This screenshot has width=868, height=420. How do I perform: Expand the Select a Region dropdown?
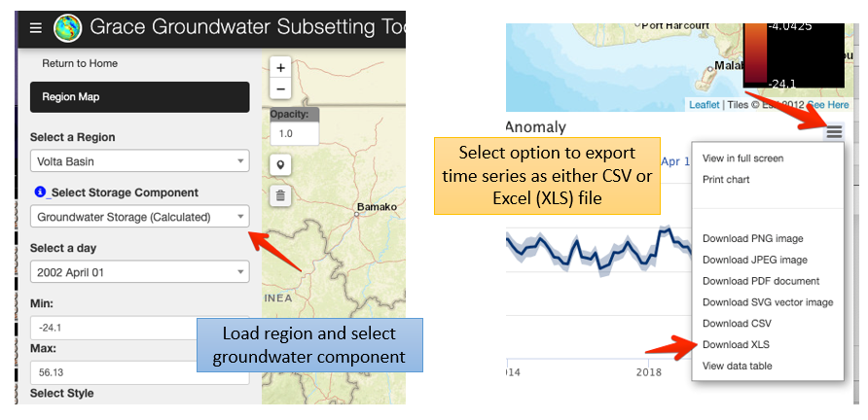point(139,161)
